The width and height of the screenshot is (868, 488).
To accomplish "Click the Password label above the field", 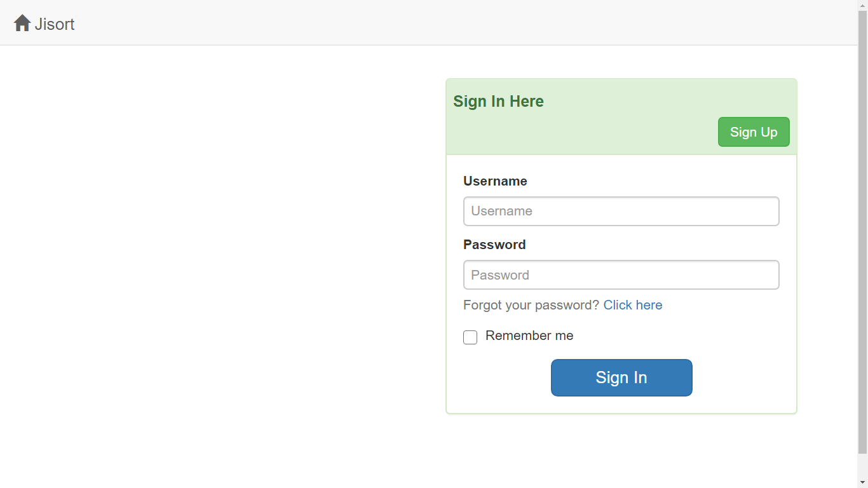I will pyautogui.click(x=494, y=245).
